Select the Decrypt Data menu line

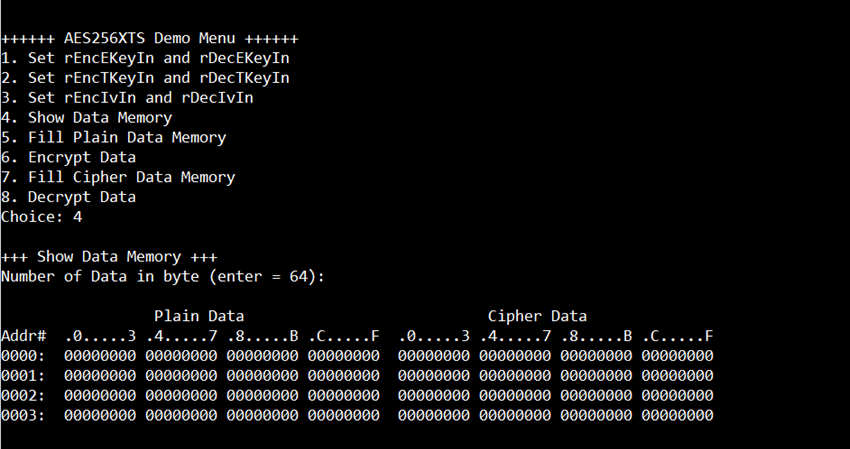(69, 197)
